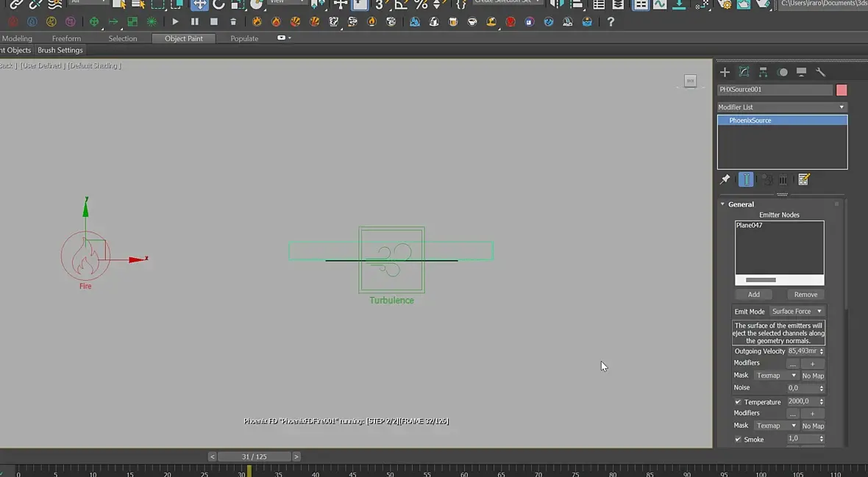Click the Remove emitter node button

pos(805,295)
